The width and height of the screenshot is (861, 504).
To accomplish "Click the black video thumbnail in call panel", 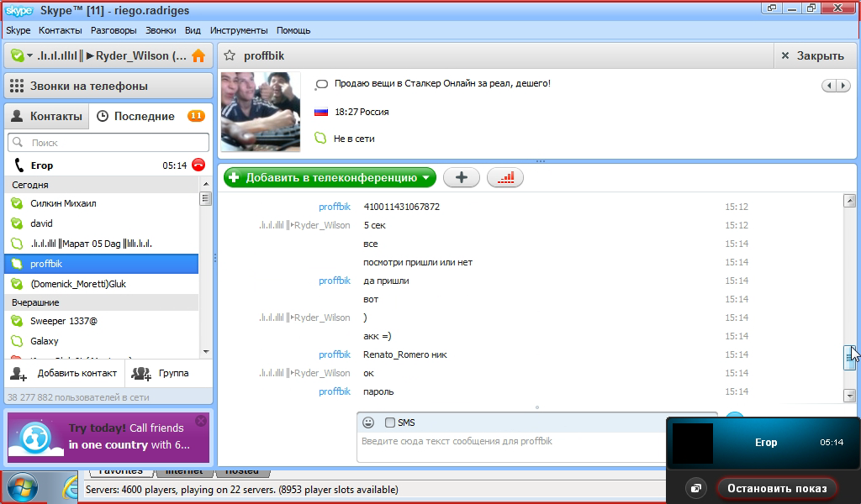I will click(x=693, y=444).
